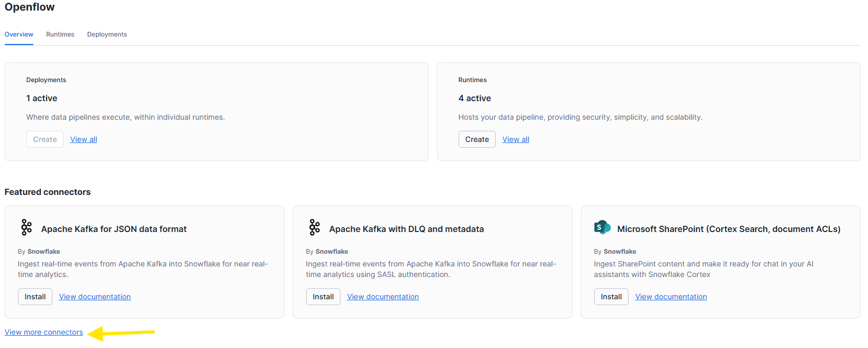The height and width of the screenshot is (348, 868).
Task: Click the Kafka icon on DLQ connector card
Action: (315, 227)
